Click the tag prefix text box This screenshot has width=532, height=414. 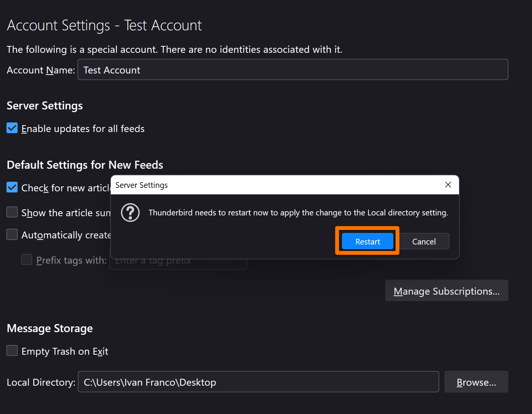tap(178, 264)
